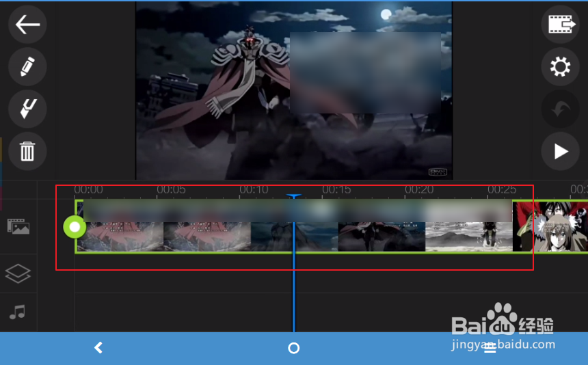Select the split clip tool
This screenshot has height=365, width=588.
[27, 109]
